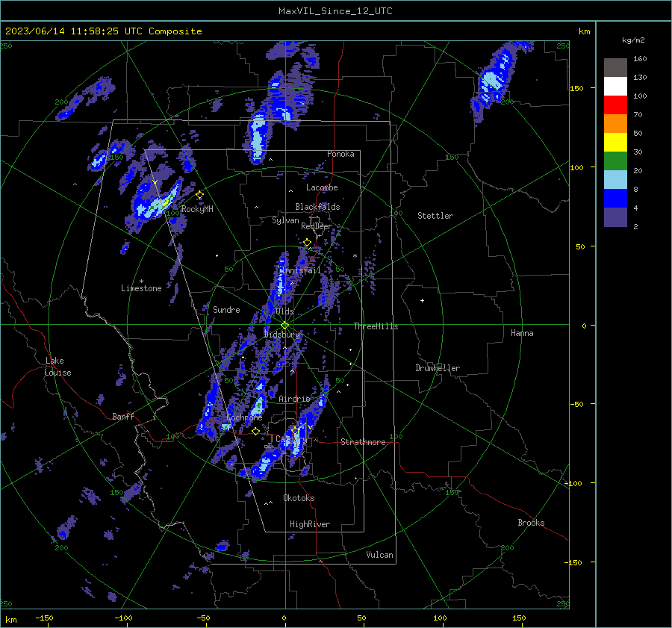Image resolution: width=672 pixels, height=628 pixels.
Task: Click the RockyMH label
Action: click(x=197, y=209)
